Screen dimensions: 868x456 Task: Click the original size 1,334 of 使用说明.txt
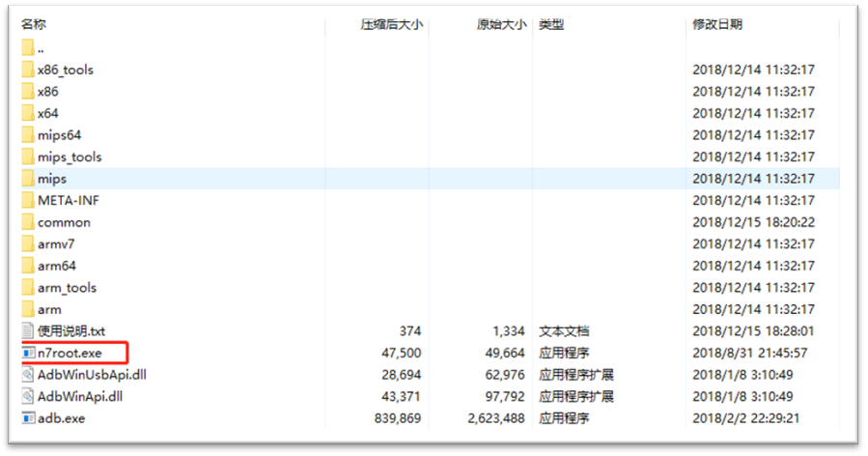click(509, 331)
